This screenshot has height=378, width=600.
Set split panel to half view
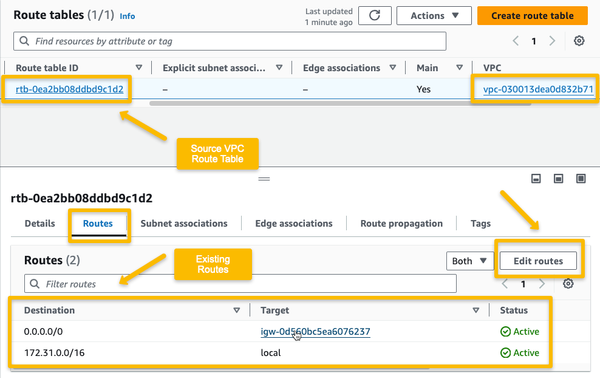click(x=558, y=178)
